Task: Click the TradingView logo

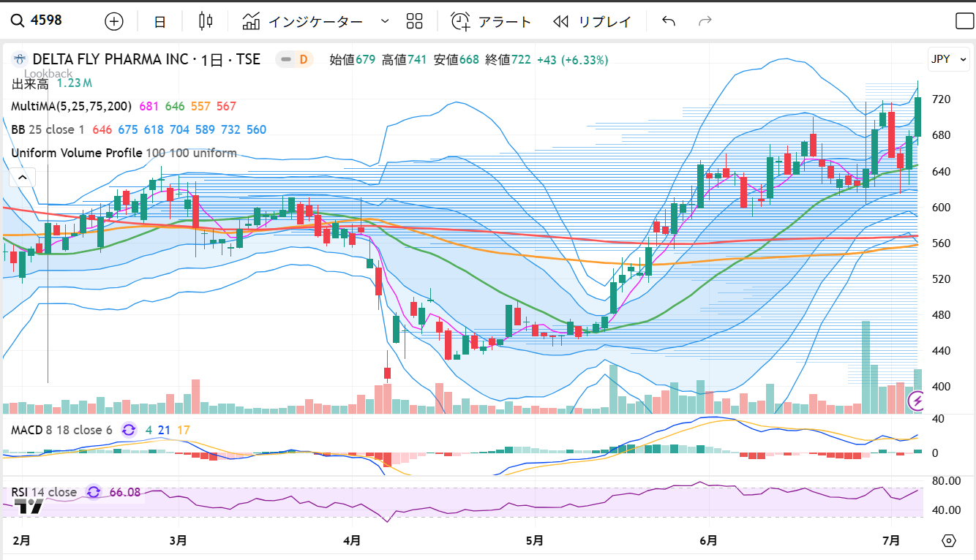Action: (x=30, y=506)
